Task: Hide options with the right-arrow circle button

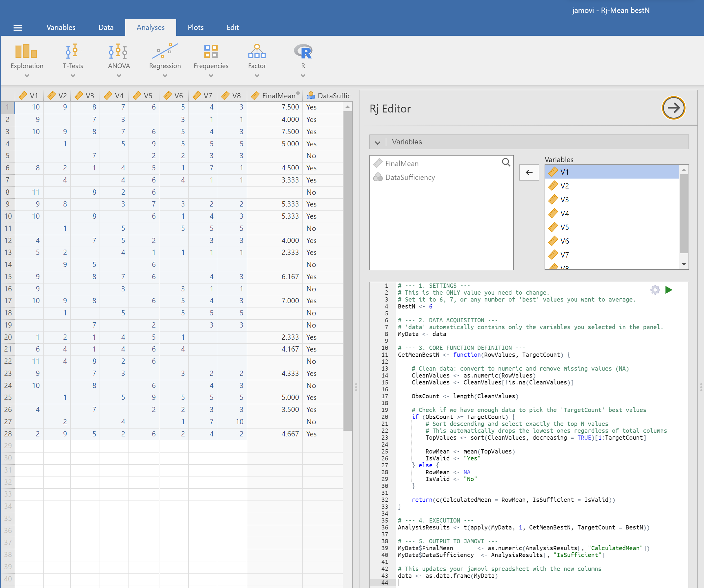Action: [x=673, y=108]
